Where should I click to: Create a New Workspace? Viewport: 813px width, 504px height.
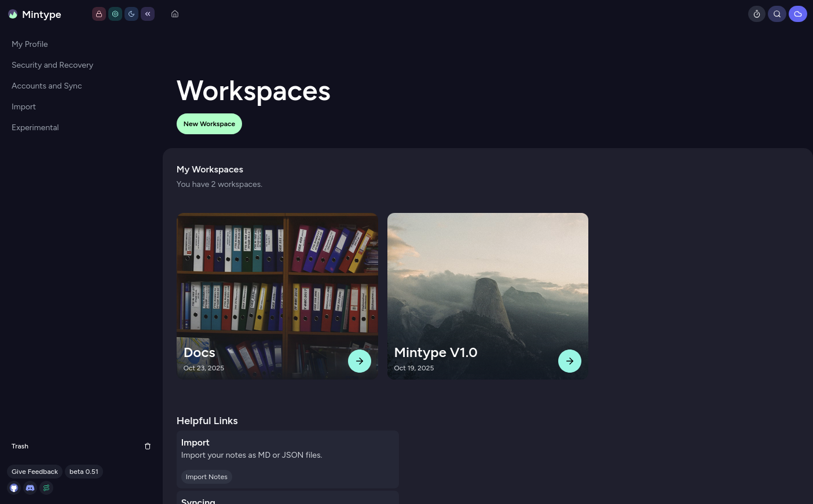[209, 124]
